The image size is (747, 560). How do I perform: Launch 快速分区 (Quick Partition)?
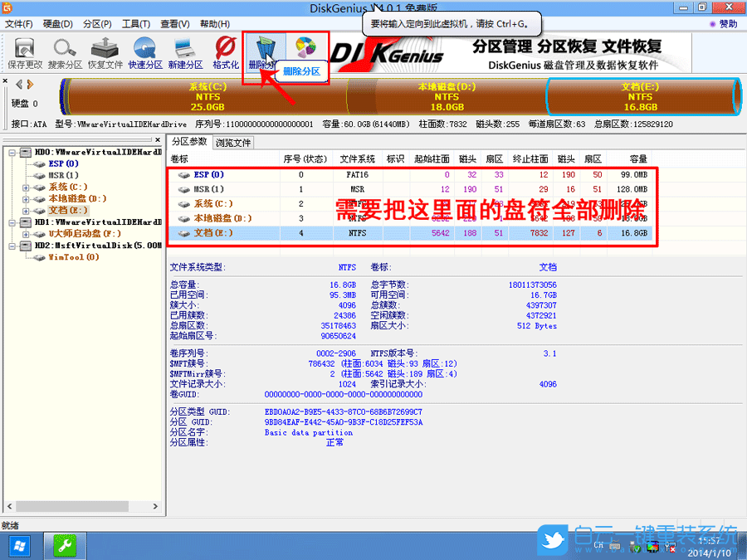tap(144, 51)
